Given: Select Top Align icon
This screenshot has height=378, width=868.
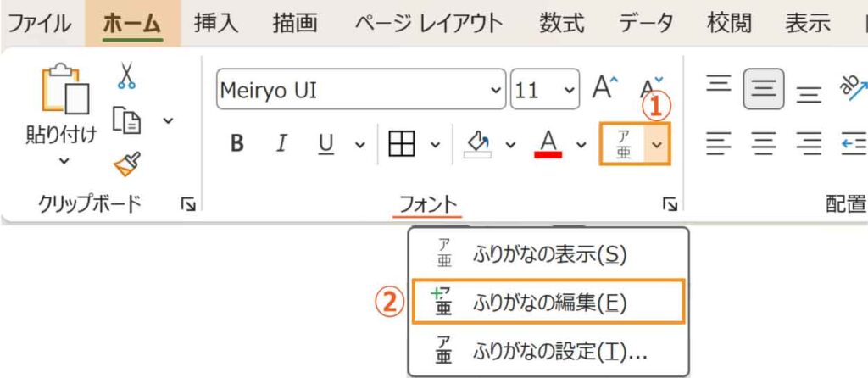Looking at the screenshot, I should (719, 84).
